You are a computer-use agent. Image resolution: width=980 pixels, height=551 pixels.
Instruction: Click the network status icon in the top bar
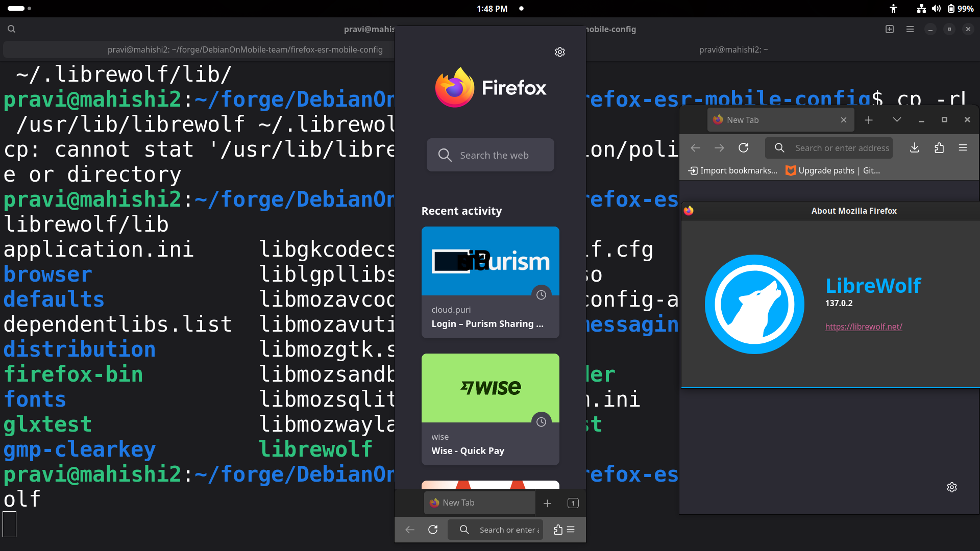[921, 9]
